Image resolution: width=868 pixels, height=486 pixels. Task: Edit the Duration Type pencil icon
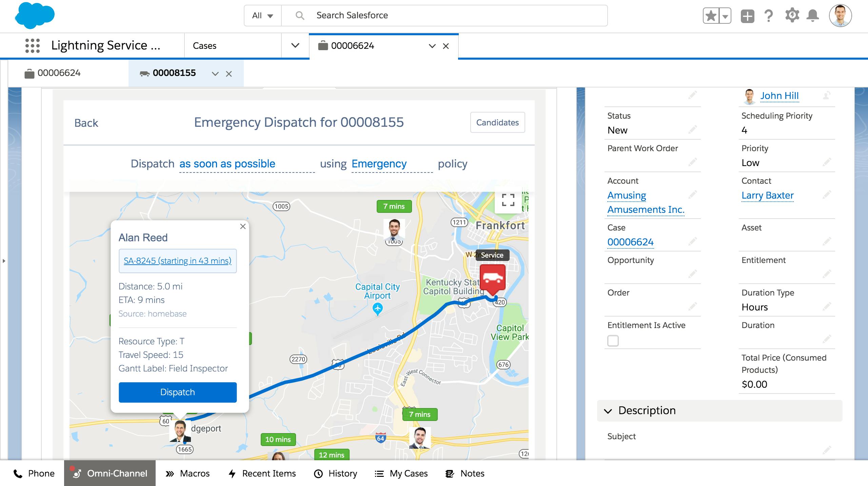(827, 306)
